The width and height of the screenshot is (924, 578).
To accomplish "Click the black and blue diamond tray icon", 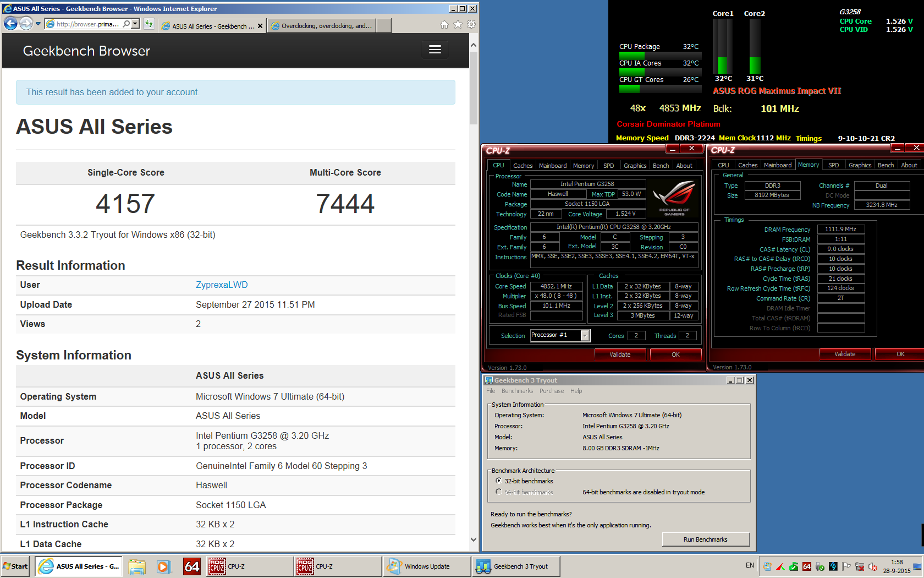I will pyautogui.click(x=833, y=566).
